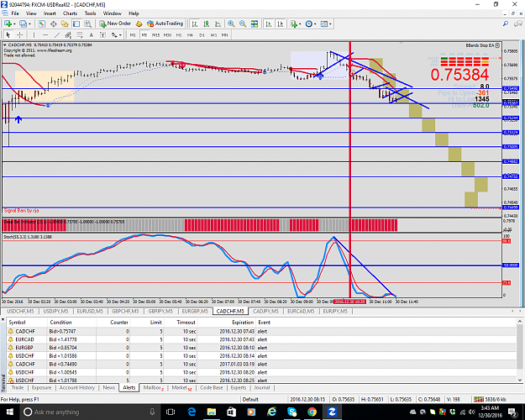Open the Experts terminal tab
This screenshot has height=420, width=525.
pos(239,387)
